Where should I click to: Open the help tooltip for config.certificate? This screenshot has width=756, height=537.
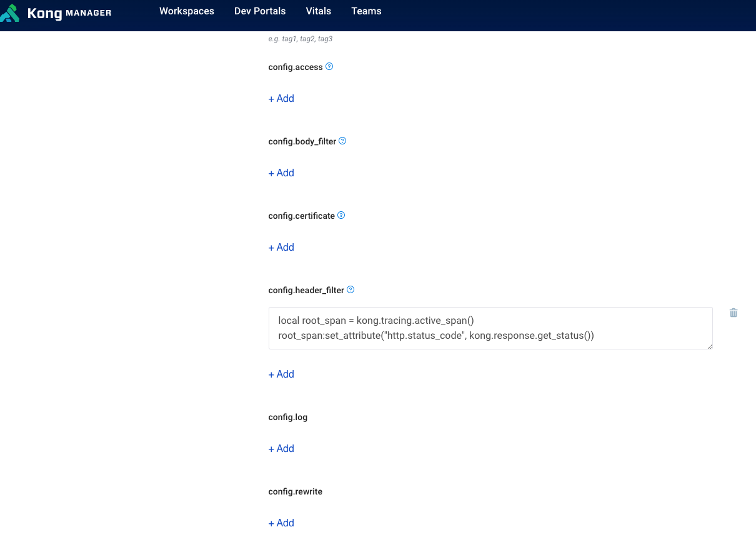tap(341, 215)
